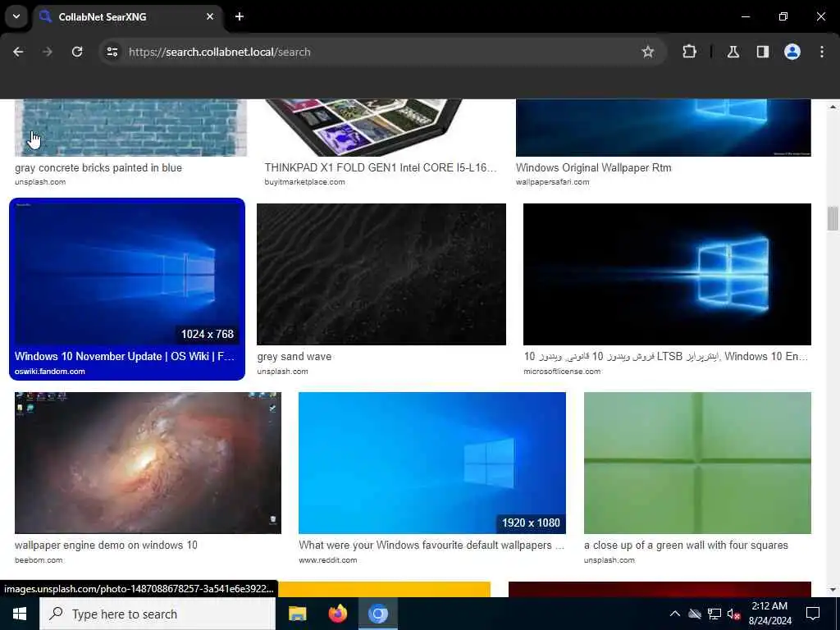Click the 1024 x 768 resolution badge
840x630 pixels.
tap(208, 335)
